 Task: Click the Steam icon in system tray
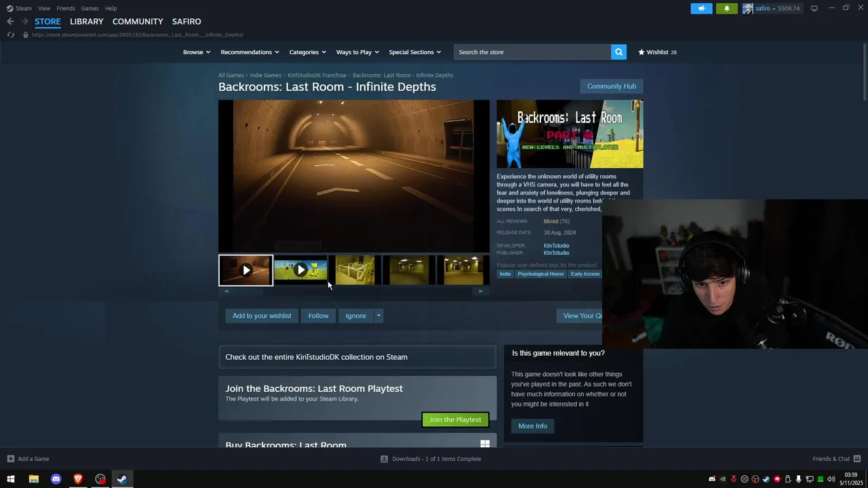tap(766, 479)
